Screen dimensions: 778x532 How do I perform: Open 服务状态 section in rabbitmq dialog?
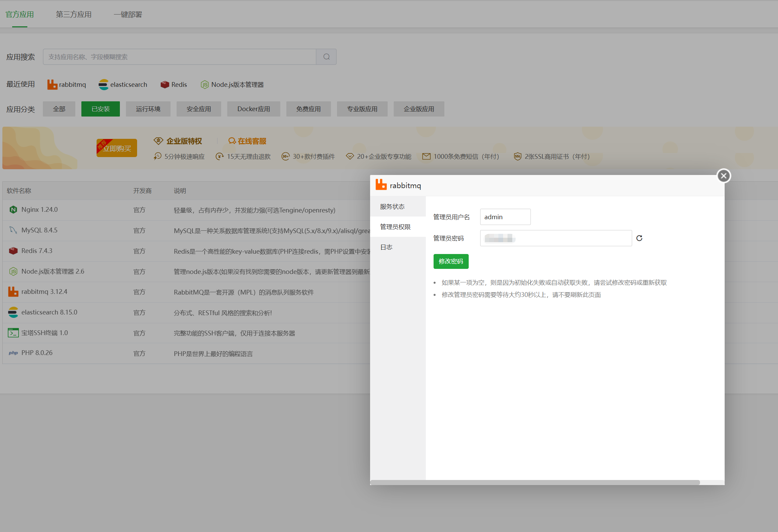(x=392, y=206)
